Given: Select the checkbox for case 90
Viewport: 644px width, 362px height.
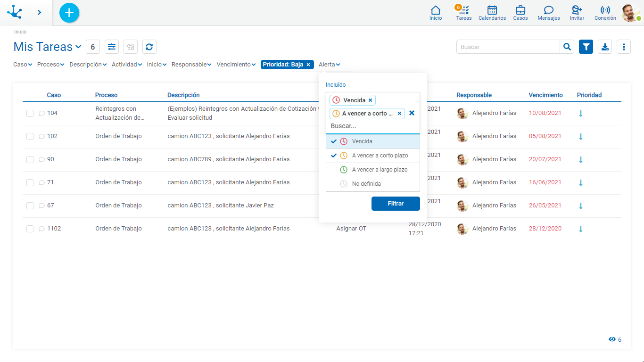Looking at the screenshot, I should [x=30, y=159].
